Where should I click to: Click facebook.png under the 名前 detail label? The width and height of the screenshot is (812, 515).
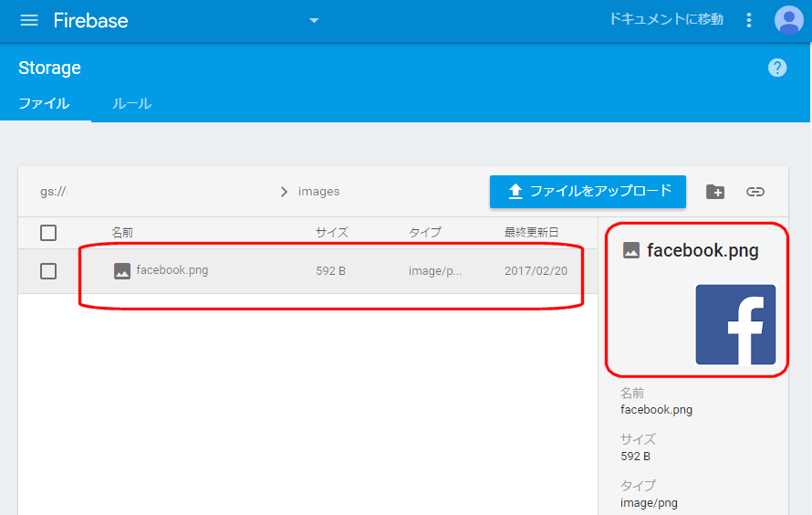tap(656, 409)
